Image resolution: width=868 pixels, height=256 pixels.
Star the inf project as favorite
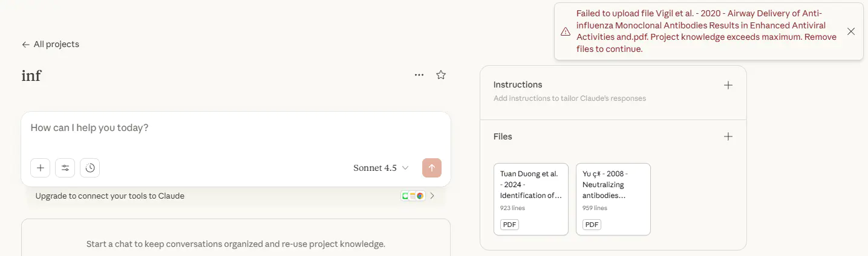(441, 75)
